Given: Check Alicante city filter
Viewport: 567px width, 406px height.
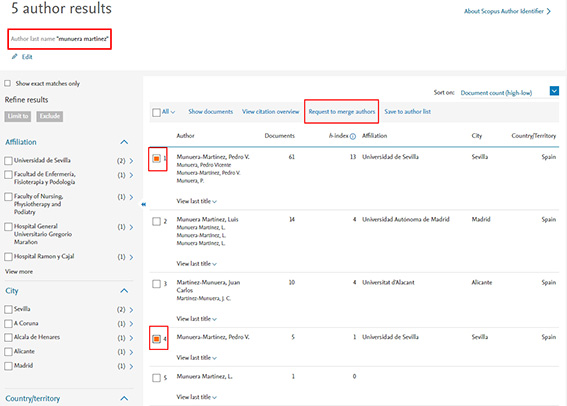Looking at the screenshot, I should coord(8,352).
